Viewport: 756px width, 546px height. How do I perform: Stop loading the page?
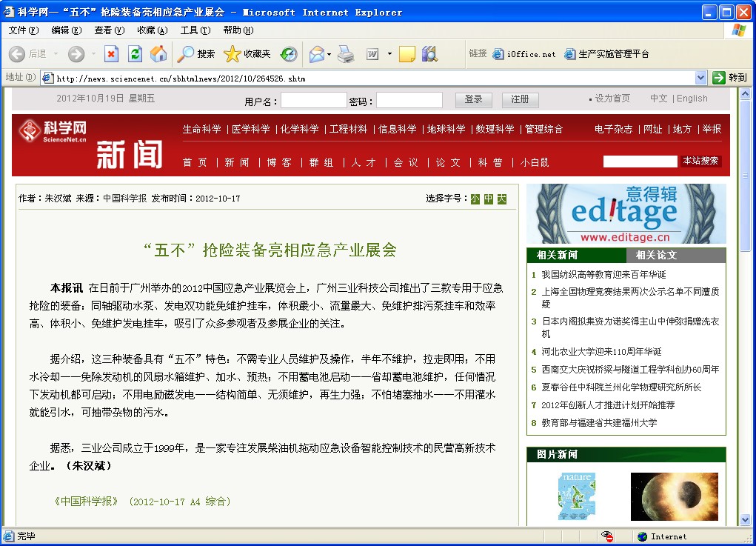coord(112,55)
